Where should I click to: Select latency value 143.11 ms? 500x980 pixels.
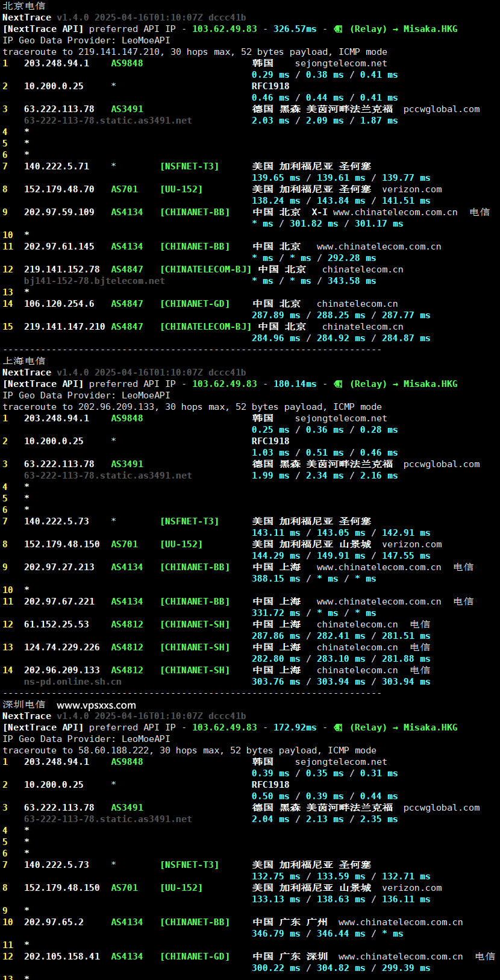[276, 533]
